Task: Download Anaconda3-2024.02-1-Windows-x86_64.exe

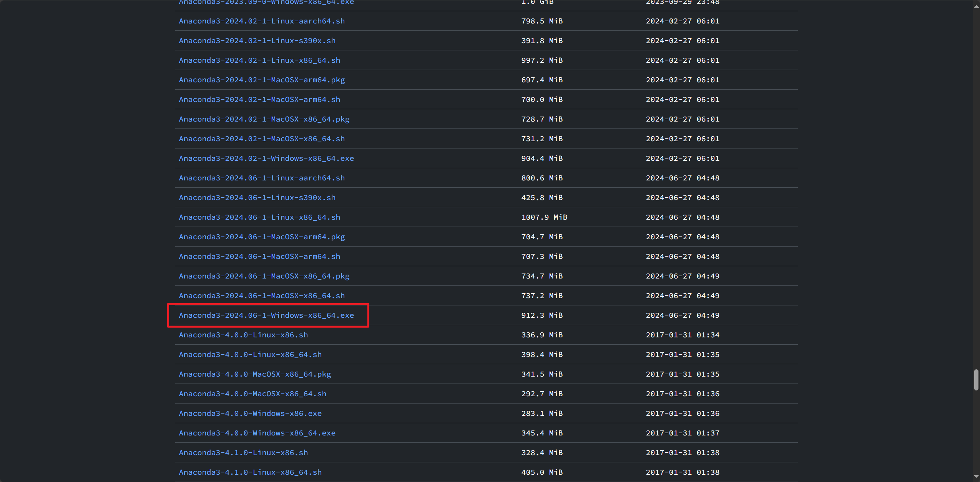Action: pos(266,158)
